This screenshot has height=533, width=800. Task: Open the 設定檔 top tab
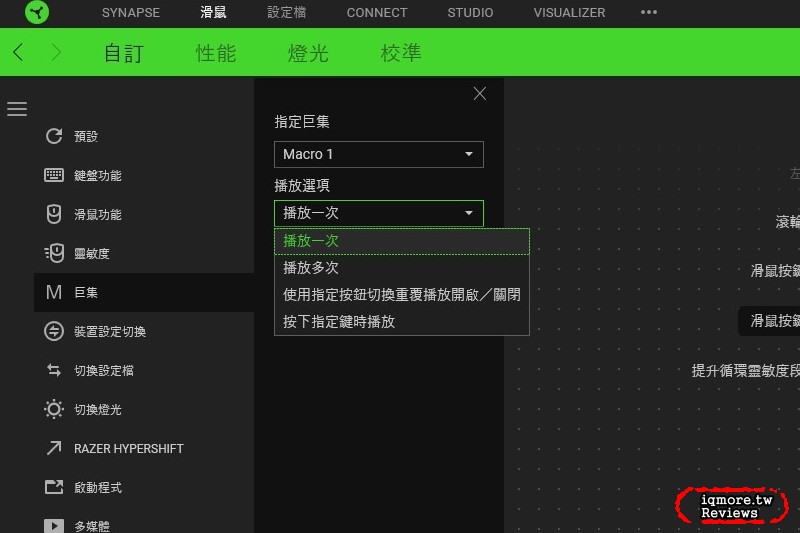[287, 13]
